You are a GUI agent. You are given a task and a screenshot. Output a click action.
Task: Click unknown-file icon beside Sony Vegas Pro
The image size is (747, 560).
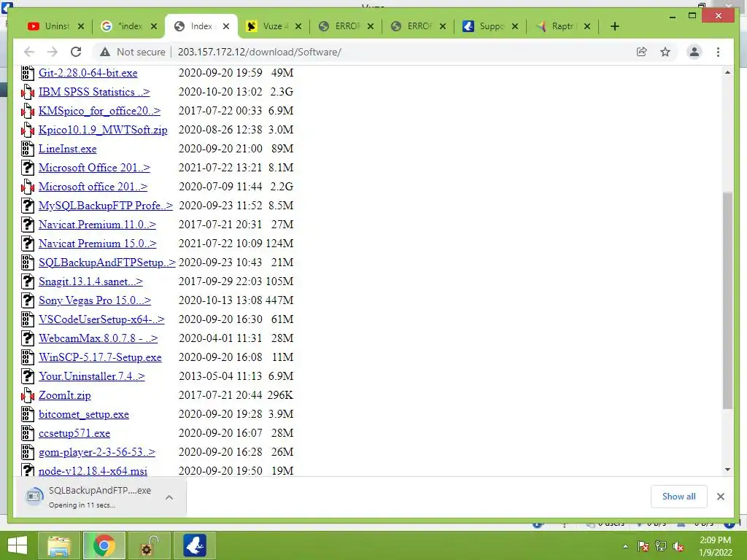coord(28,300)
